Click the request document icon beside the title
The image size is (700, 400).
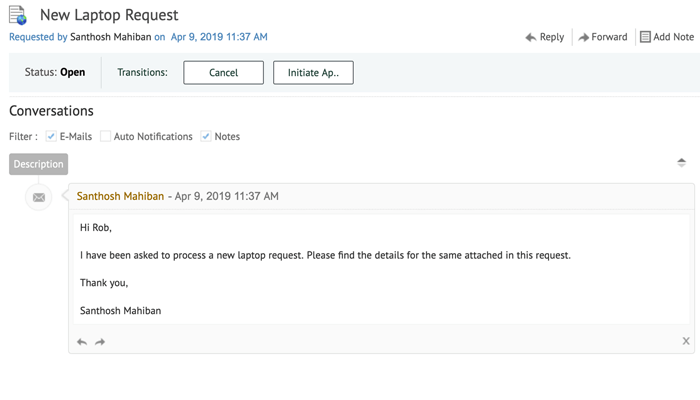(17, 15)
